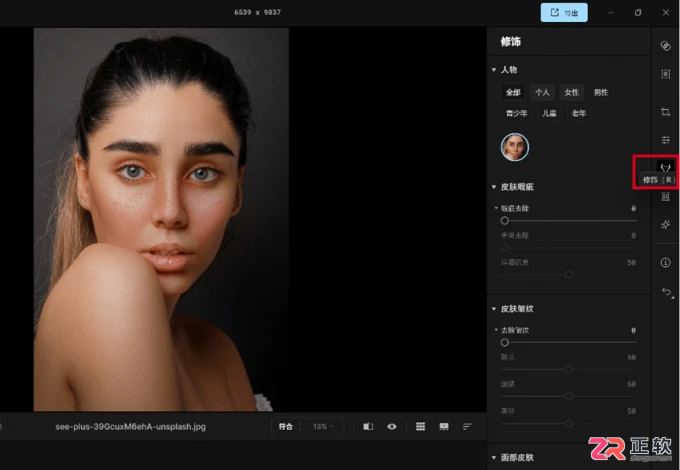
Task: Collapse the 去除皱纹 sub-section arrow
Action: 497,330
